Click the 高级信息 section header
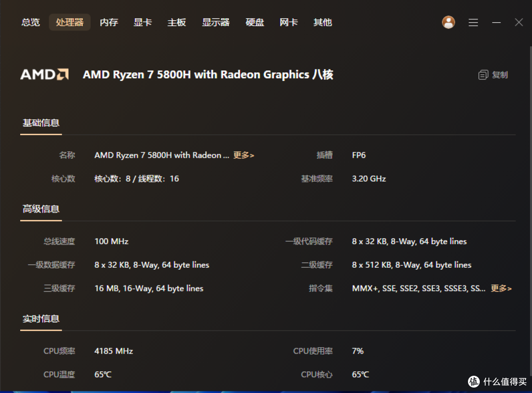The image size is (532, 393). (41, 209)
